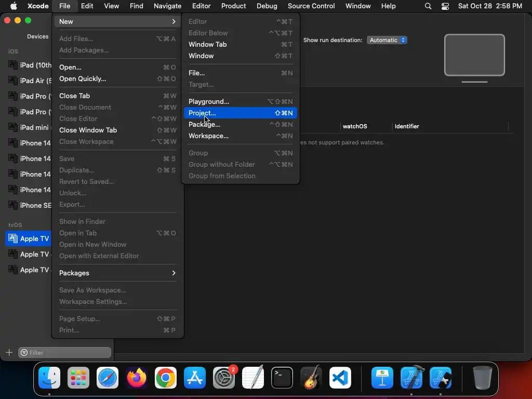Select Window in New submenu
532x399 pixels.
pos(240,56)
